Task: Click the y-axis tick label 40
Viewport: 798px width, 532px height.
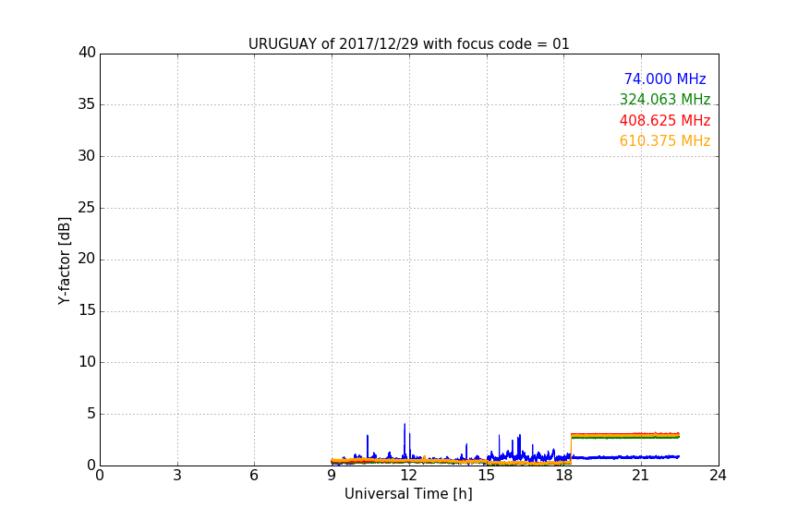Action: point(87,53)
